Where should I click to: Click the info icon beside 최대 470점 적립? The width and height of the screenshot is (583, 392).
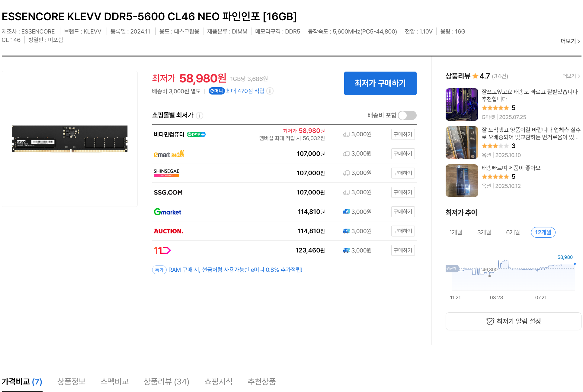tap(270, 91)
